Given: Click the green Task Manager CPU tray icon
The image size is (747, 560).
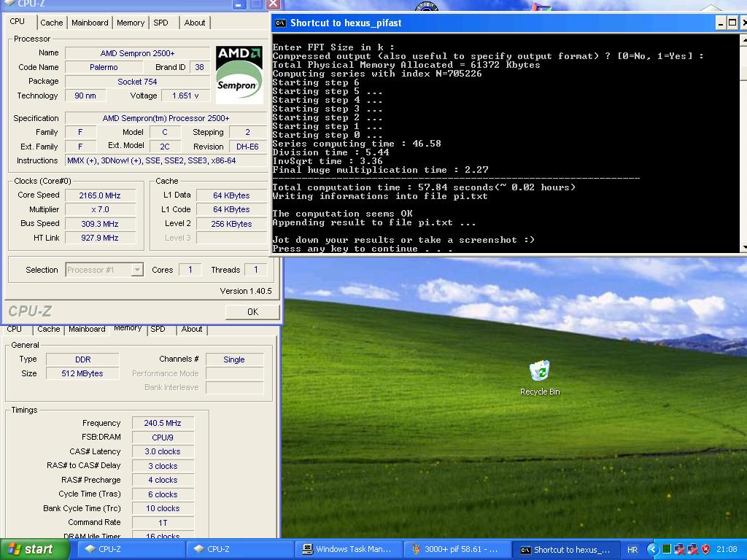Looking at the screenshot, I should coord(667,550).
